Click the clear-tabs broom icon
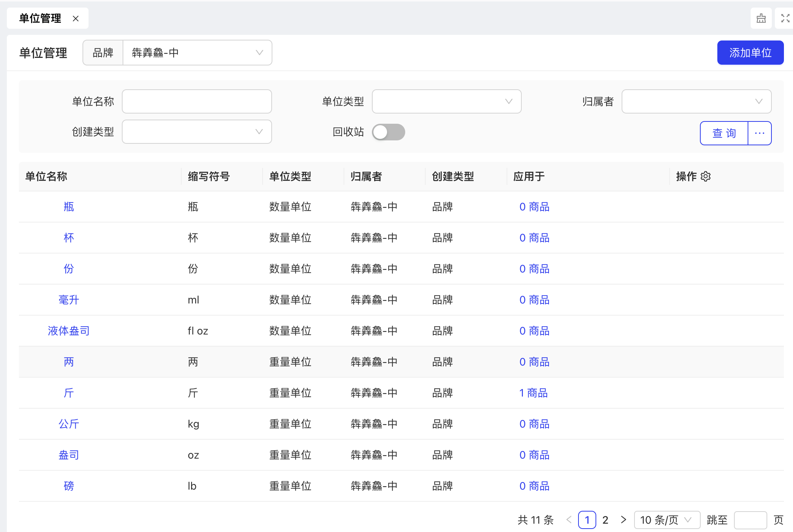 (x=761, y=18)
